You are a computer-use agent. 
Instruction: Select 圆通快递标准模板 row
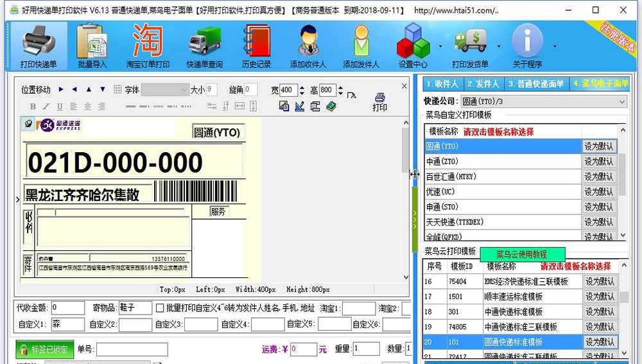(503, 342)
